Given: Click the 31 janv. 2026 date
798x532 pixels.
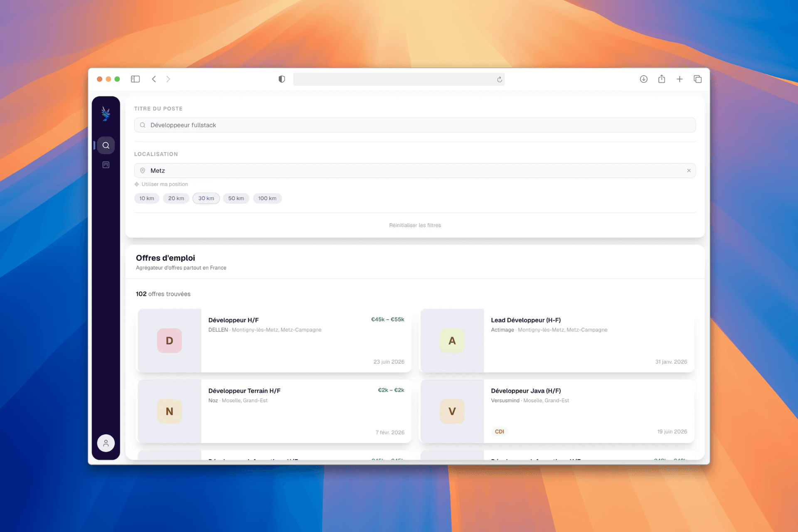Looking at the screenshot, I should [671, 362].
